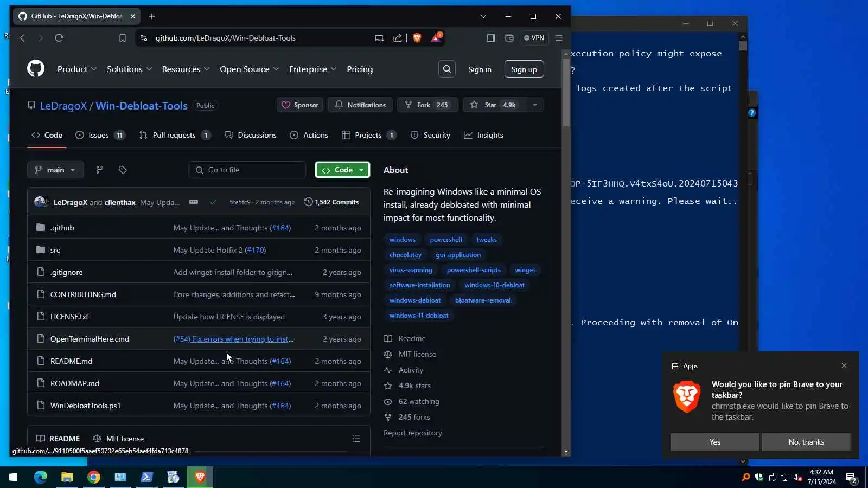The image size is (868, 488).
Task: Expand the Enterprise menu
Action: [x=312, y=69]
